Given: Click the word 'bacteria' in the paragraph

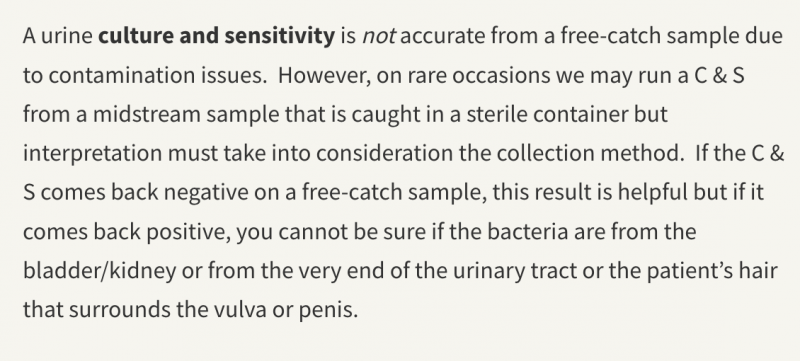Looking at the screenshot, I should (x=528, y=232).
